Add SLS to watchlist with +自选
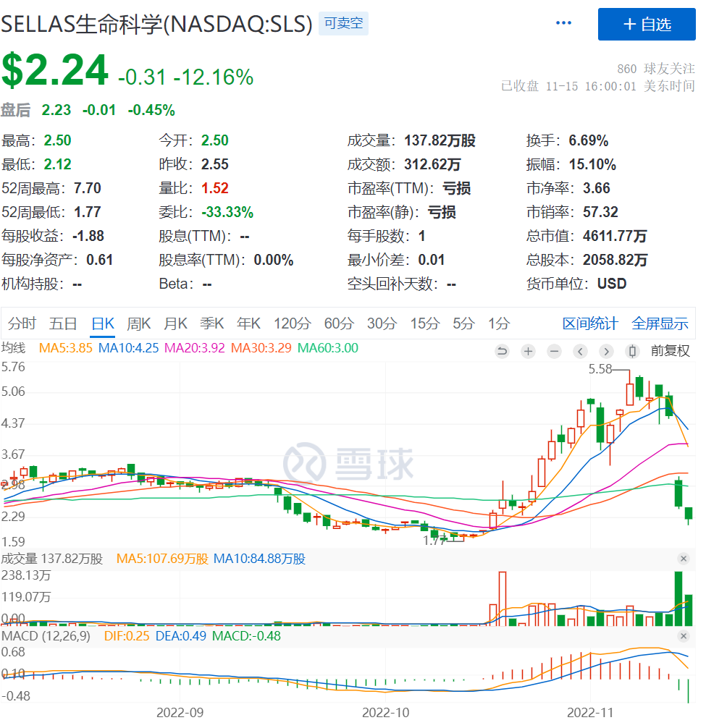The image size is (706, 728). [647, 24]
